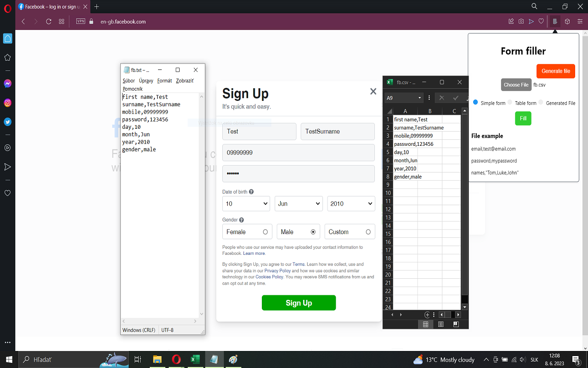Select the Table form option
Viewport: 588px width, 368px height.
[510, 102]
